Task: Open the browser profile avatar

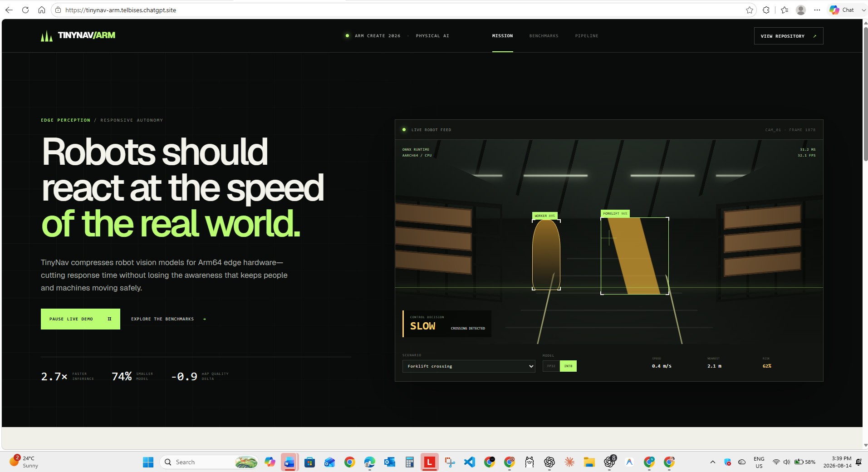Action: point(801,10)
